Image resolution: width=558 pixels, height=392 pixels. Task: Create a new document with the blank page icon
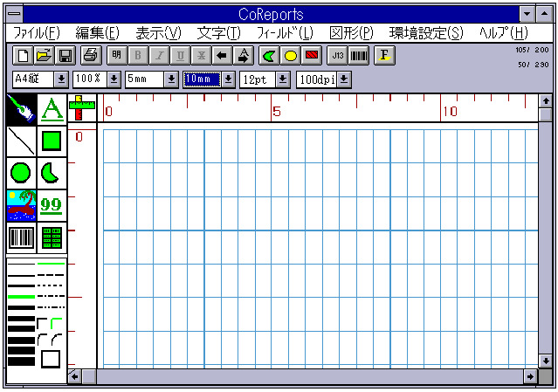pos(23,56)
